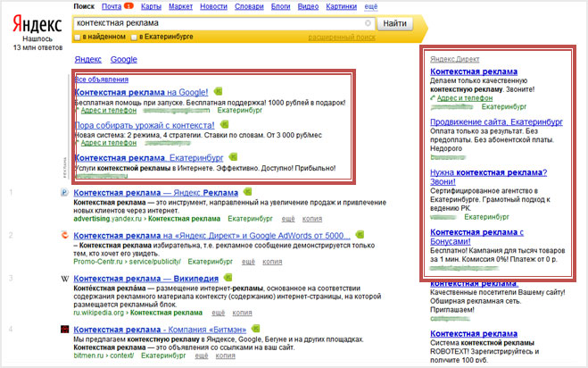Open the Картинки service tab
The image size is (588, 368).
pyautogui.click(x=341, y=6)
